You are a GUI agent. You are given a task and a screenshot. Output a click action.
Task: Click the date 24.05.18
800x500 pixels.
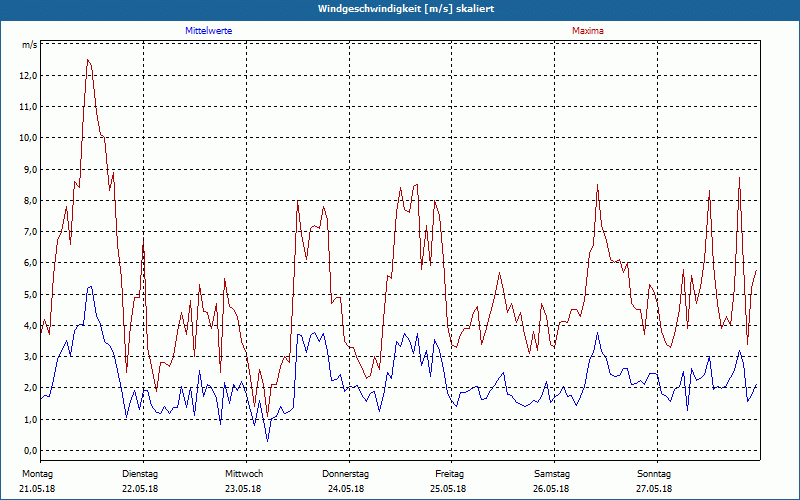tap(346, 489)
